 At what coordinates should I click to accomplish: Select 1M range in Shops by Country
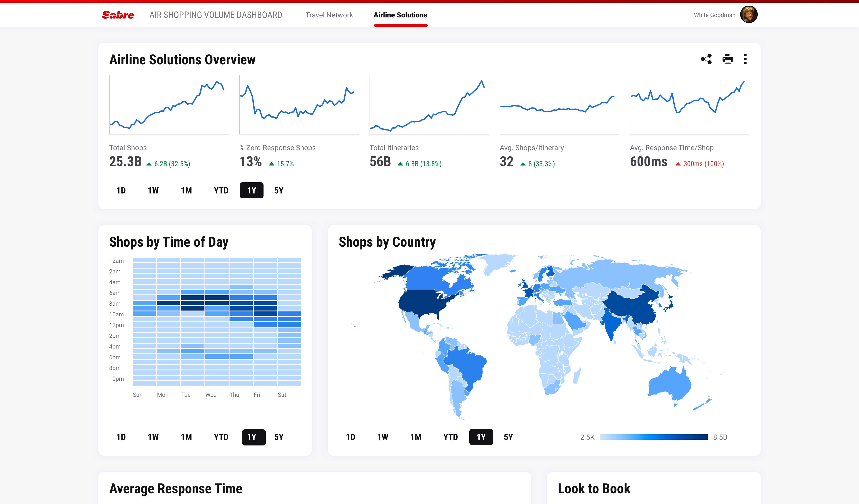coord(416,437)
